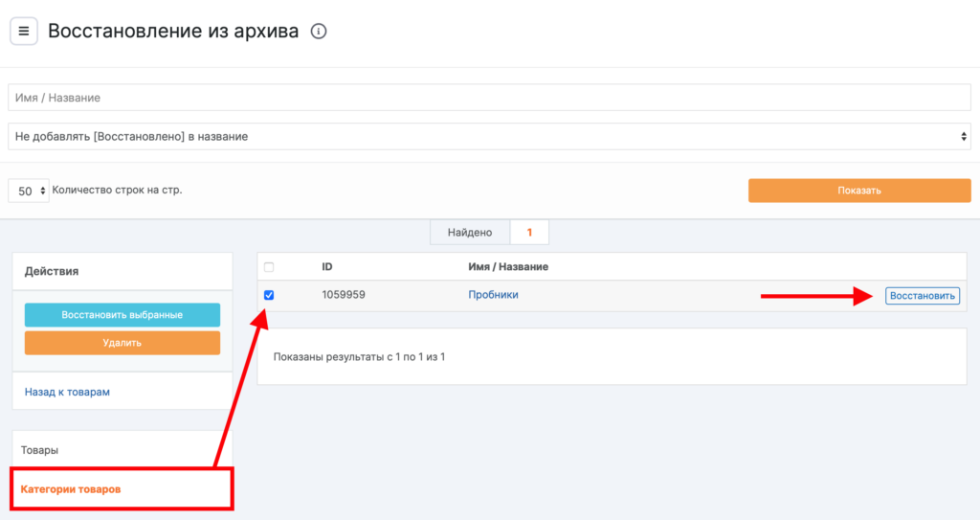This screenshot has width=980, height=520.
Task: Click the Найдено tab
Action: tap(470, 233)
